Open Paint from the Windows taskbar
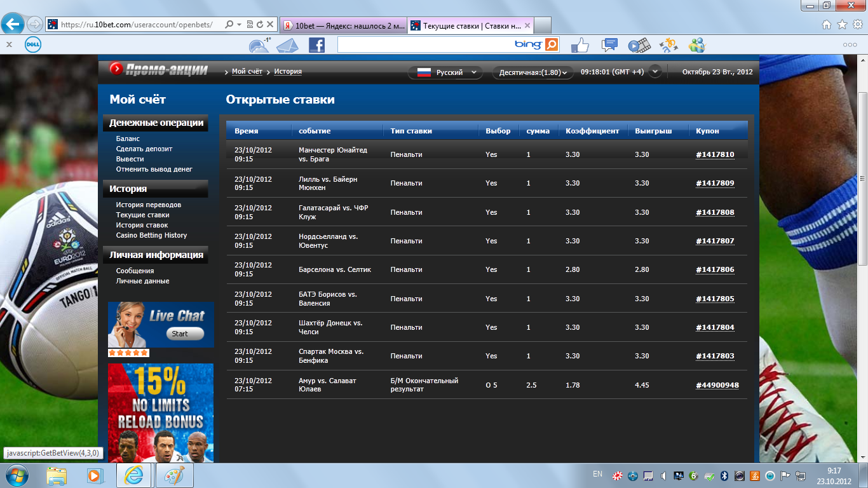This screenshot has width=868, height=488. 174,475
